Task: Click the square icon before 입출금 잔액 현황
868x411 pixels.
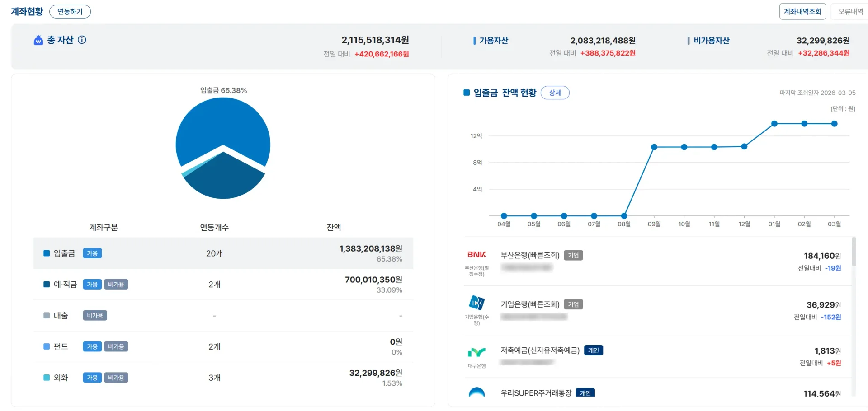Action: 467,93
